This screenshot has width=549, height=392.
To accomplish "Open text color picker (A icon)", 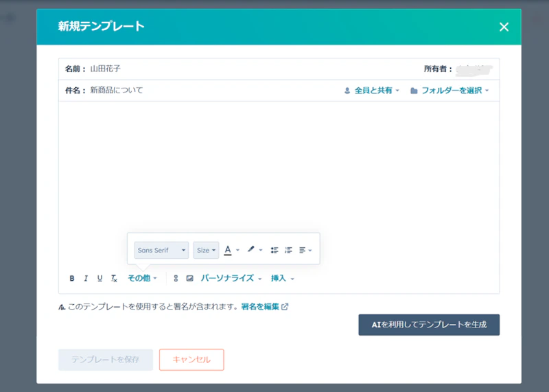I will (231, 250).
